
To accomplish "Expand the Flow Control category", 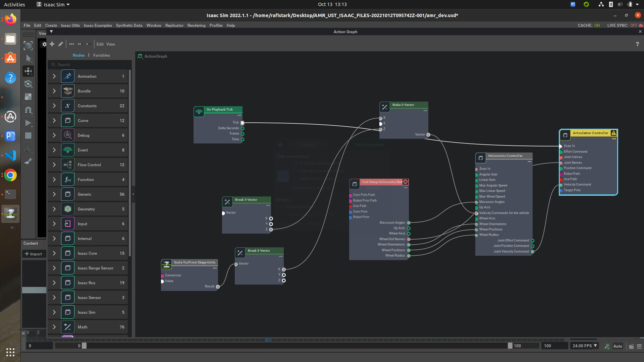I will click(54, 165).
